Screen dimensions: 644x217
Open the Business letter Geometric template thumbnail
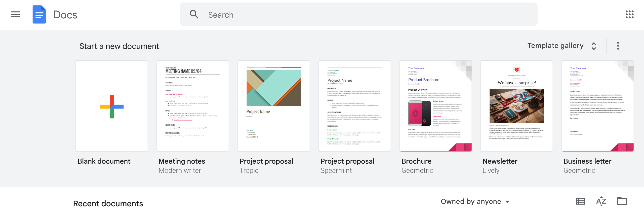coord(598,106)
